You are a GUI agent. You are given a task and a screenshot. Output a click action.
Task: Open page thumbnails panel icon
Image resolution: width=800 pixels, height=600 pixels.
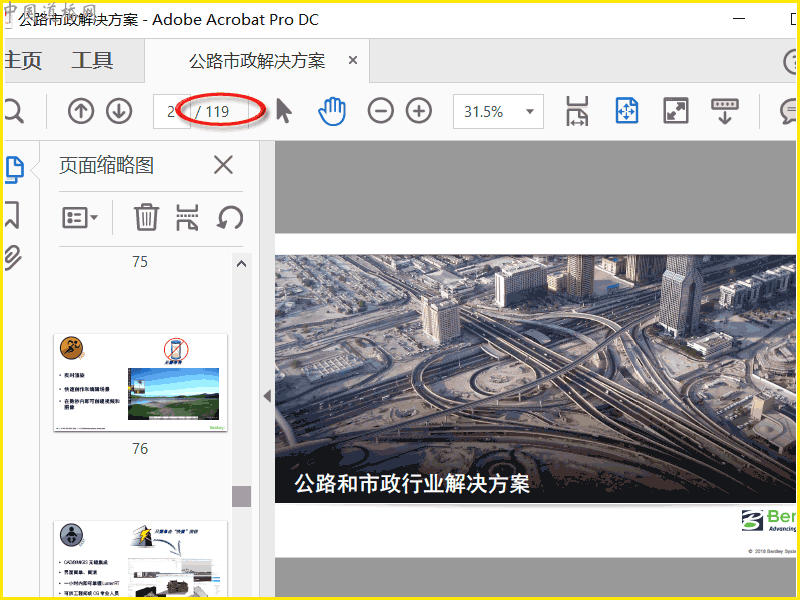pyautogui.click(x=14, y=170)
